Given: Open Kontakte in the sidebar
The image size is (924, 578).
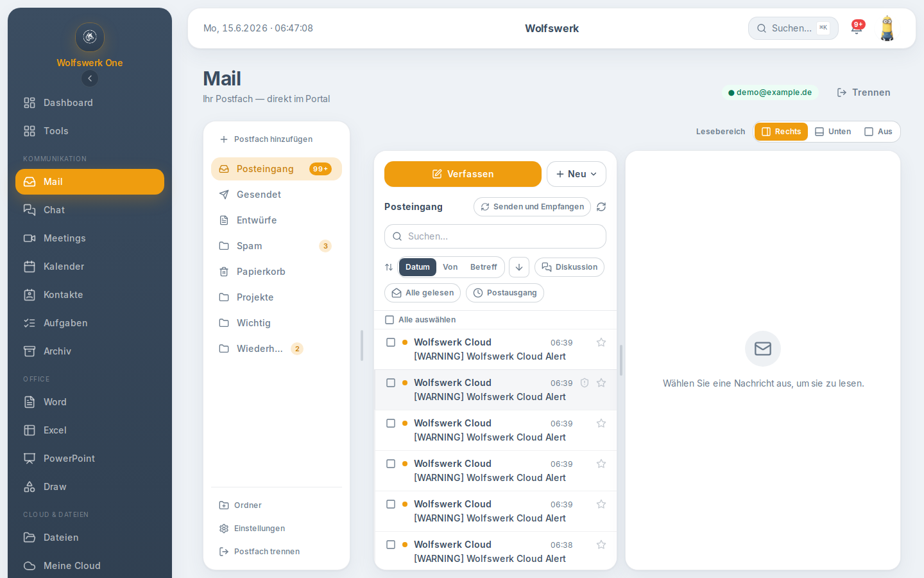Looking at the screenshot, I should coord(90,295).
